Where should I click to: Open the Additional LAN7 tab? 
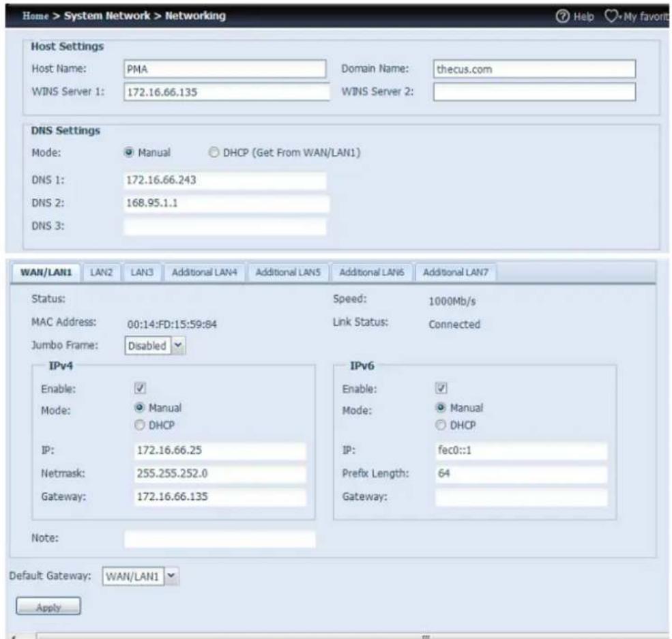pos(456,272)
